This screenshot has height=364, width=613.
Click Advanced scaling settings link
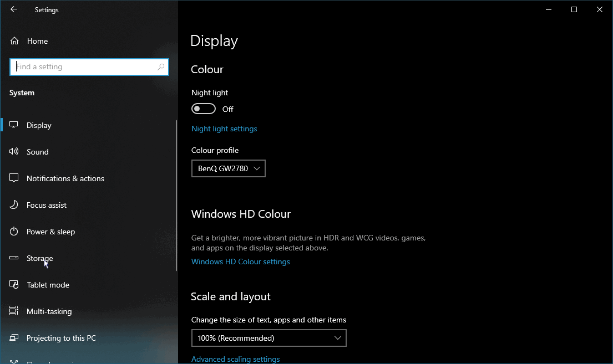(235, 359)
